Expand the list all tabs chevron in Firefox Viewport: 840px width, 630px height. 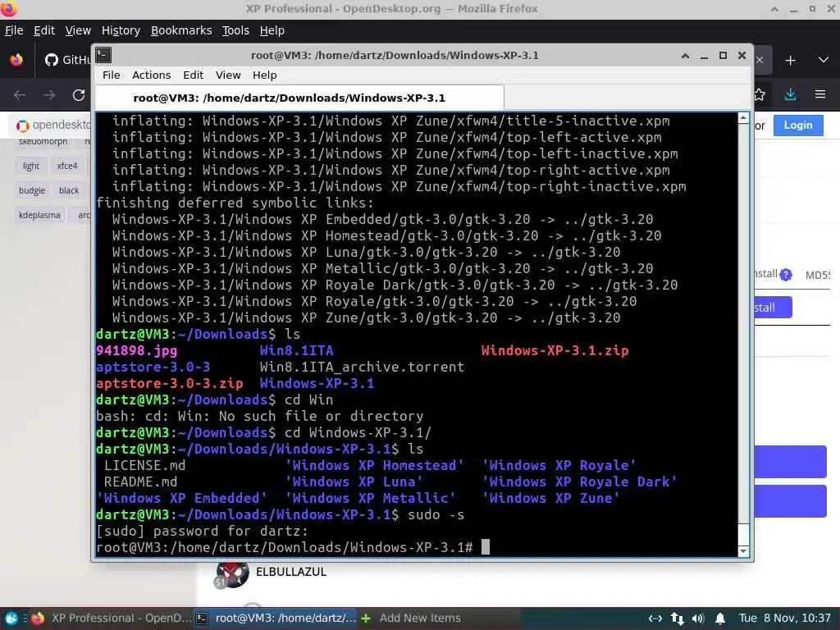tap(824, 60)
